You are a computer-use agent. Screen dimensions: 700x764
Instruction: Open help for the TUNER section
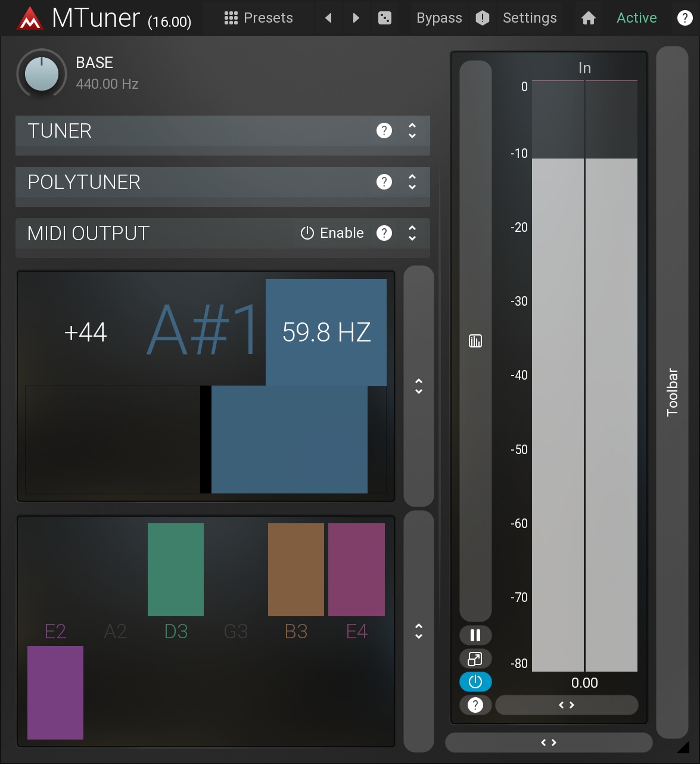(384, 131)
